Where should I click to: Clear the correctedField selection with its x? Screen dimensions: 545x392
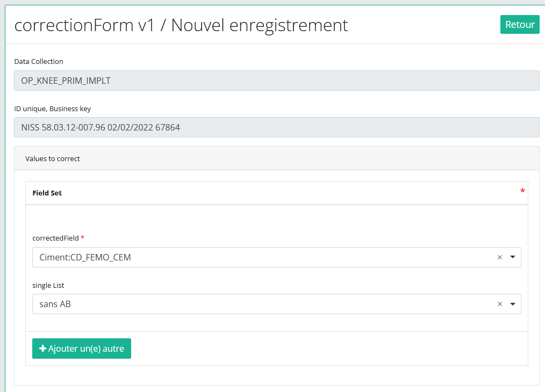pos(499,257)
